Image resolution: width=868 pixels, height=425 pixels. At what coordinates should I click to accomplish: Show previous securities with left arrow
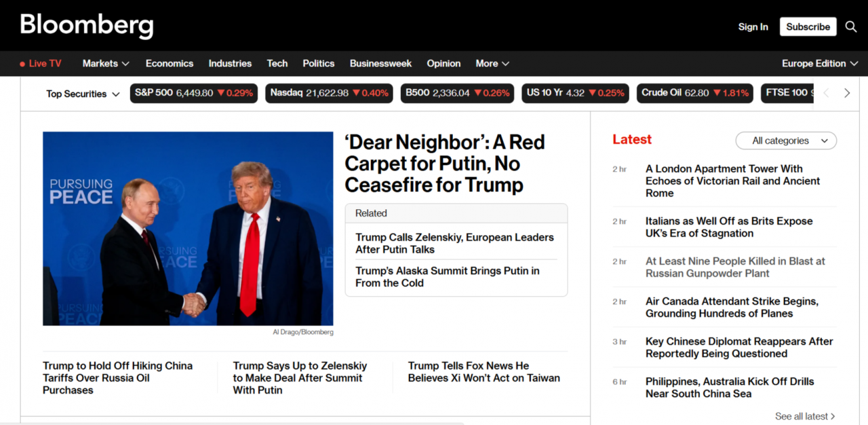click(826, 93)
